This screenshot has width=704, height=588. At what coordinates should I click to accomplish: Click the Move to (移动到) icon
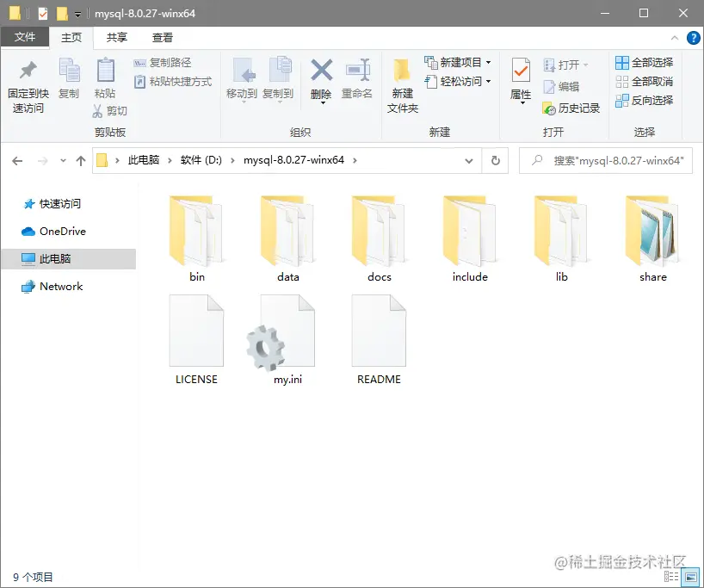[243, 70]
